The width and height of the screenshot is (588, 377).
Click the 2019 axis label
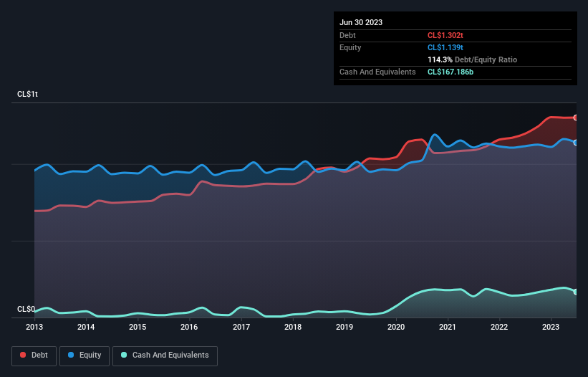(344, 327)
